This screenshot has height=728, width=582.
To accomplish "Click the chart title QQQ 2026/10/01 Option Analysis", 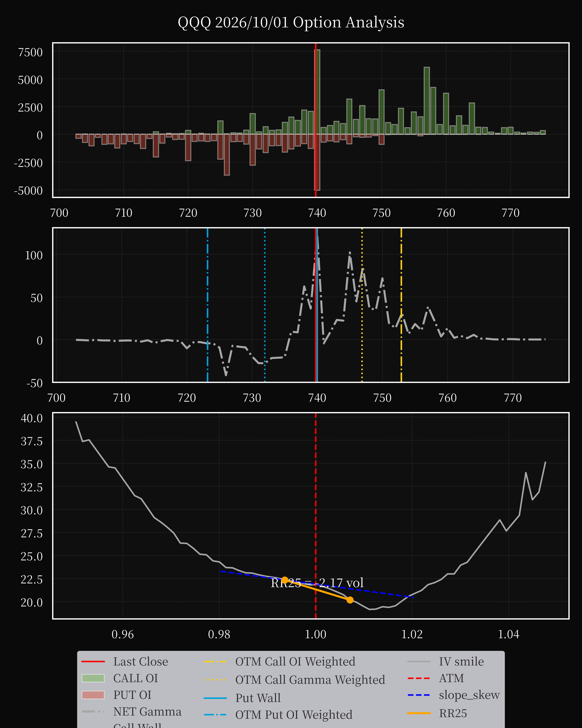I will click(291, 23).
